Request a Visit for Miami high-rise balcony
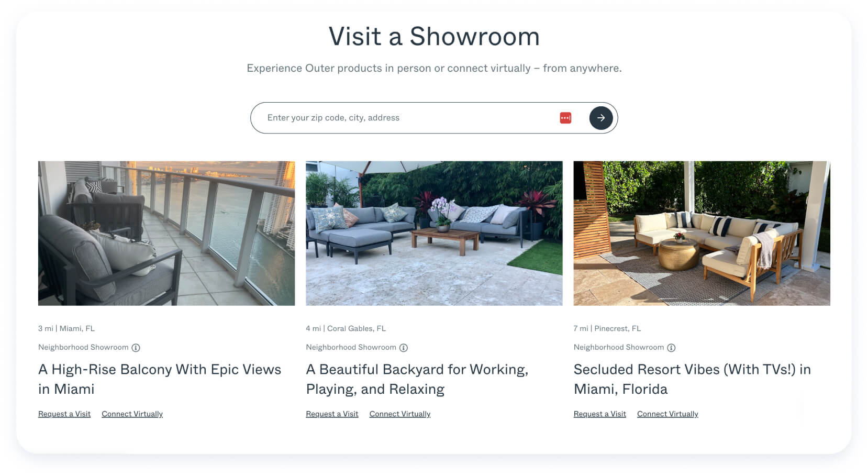 pyautogui.click(x=64, y=414)
